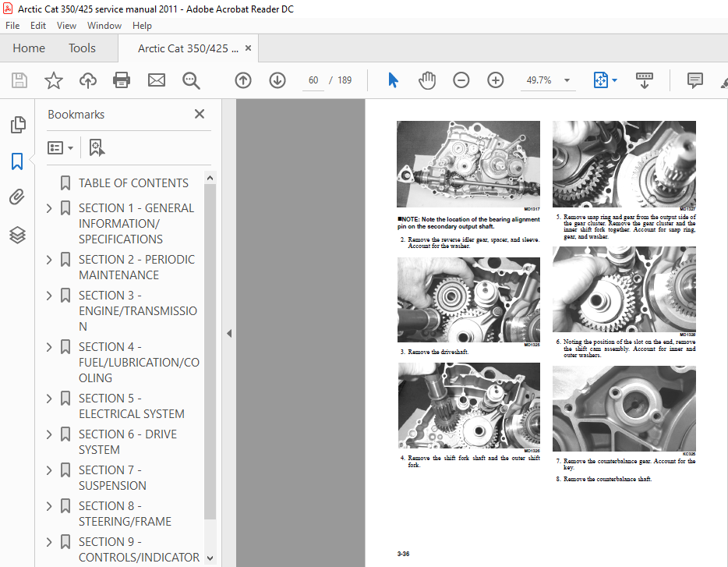Open the Window menu
The image size is (728, 567).
point(104,26)
